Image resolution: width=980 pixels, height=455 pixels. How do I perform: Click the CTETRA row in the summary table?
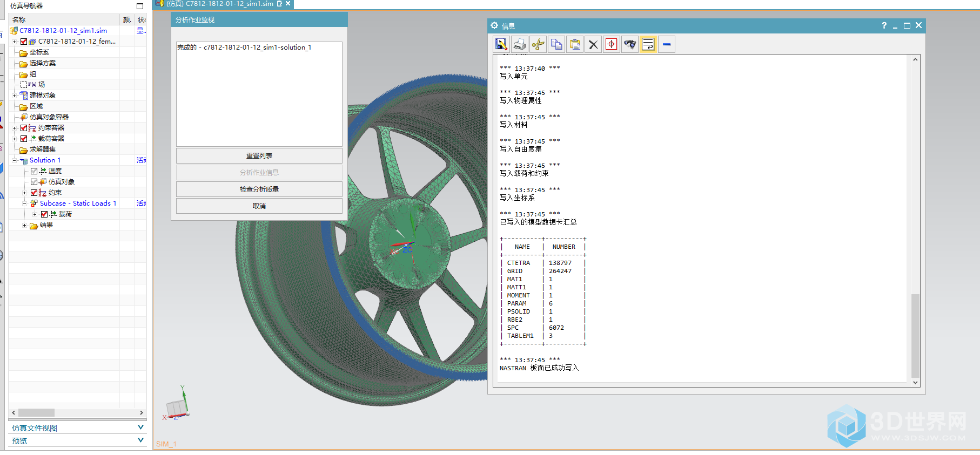543,263
